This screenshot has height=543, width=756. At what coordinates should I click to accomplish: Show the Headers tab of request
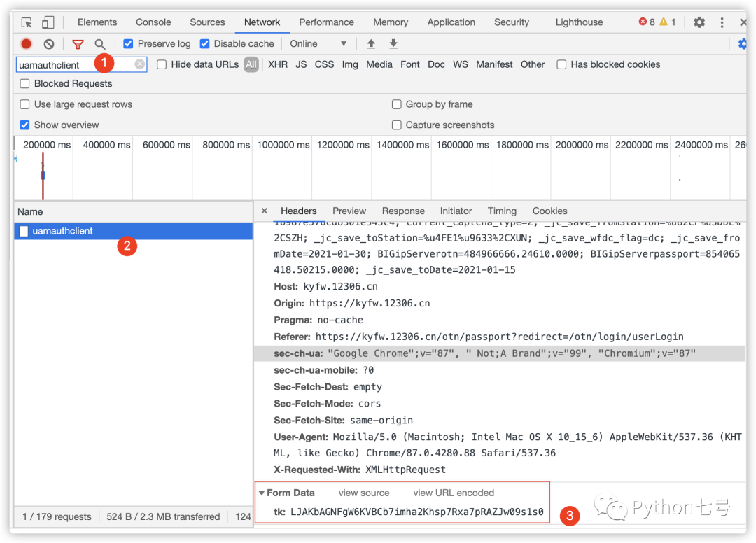point(298,211)
